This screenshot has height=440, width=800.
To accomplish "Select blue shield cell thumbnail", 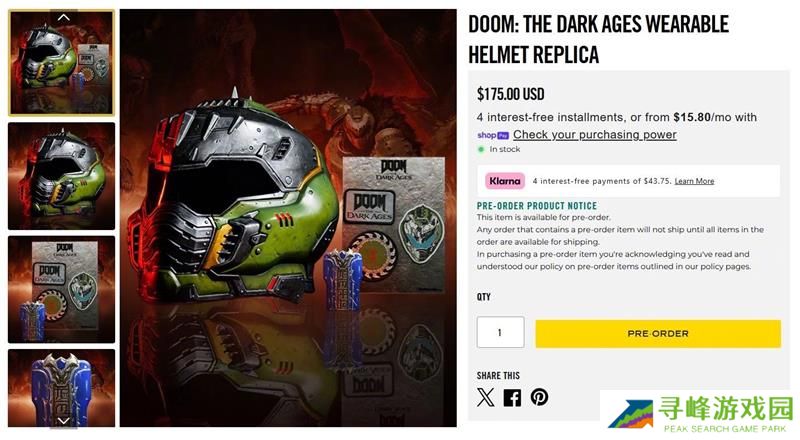I will (62, 388).
